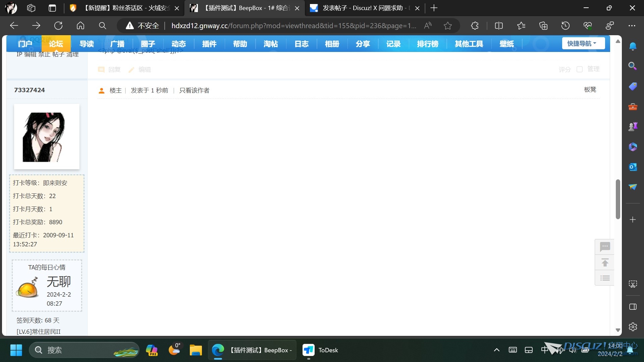
Task: Click the 楼主 label link
Action: click(115, 90)
